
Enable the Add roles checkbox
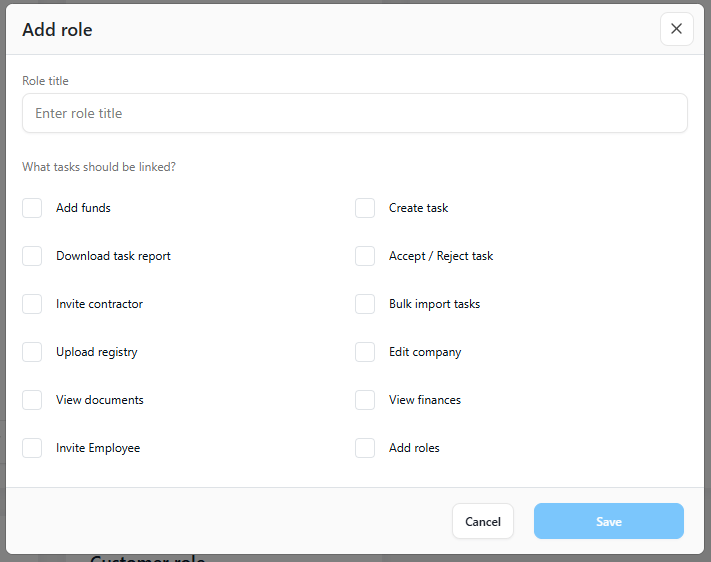click(365, 448)
